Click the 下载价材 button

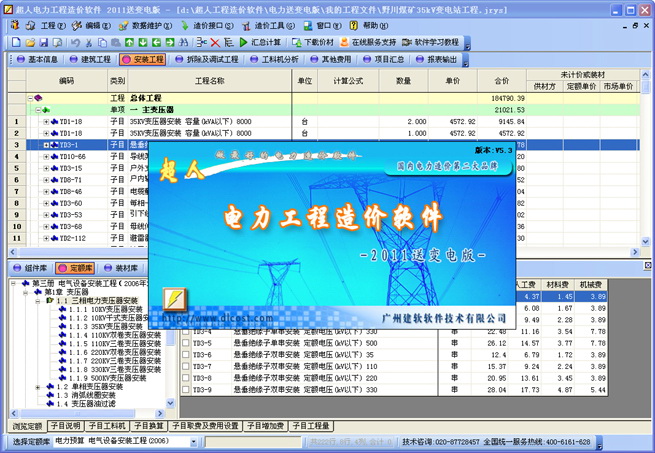click(313, 42)
